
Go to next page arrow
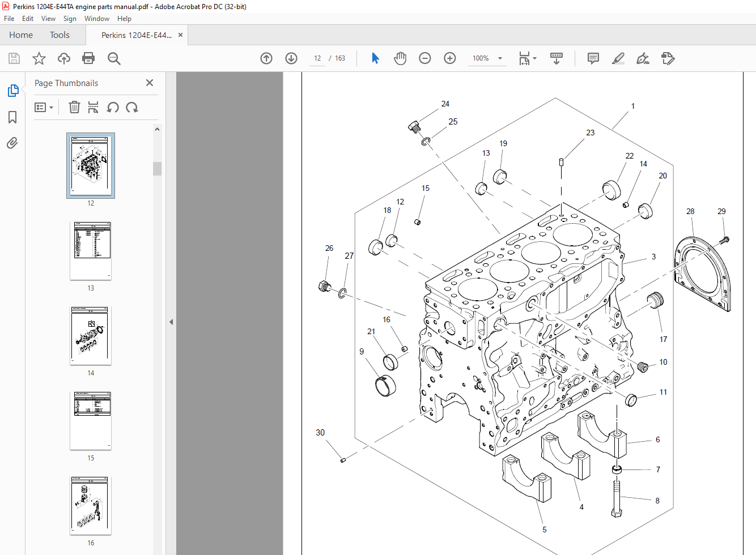[291, 58]
